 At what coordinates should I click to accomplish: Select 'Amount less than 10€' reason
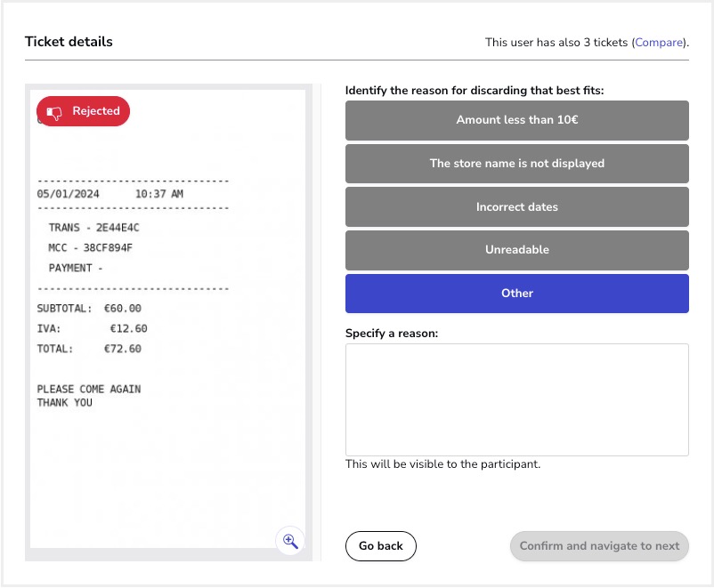517,120
